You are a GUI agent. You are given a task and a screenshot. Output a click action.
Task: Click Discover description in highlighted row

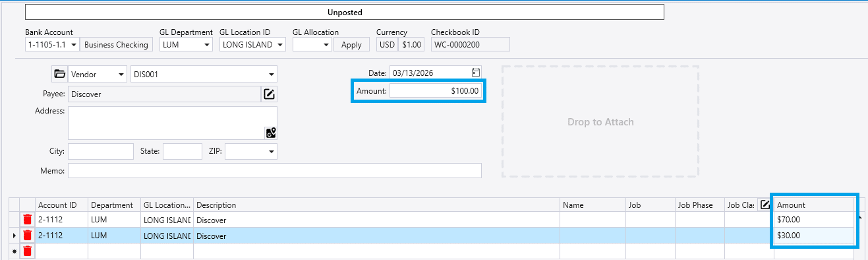[376, 235]
